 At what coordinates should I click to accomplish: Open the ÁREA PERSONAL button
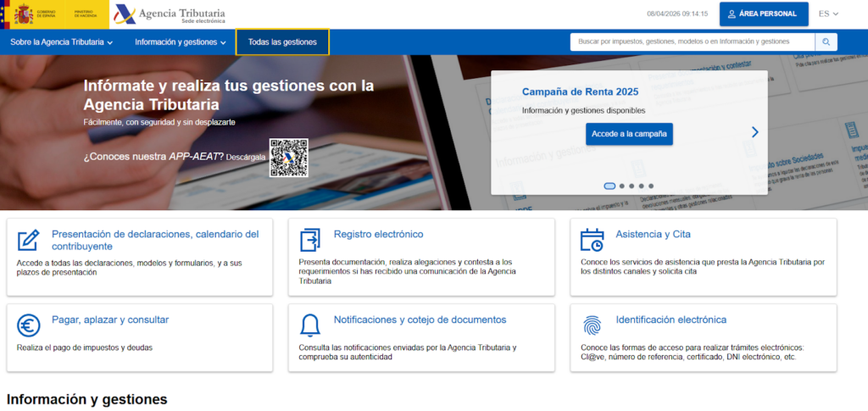pyautogui.click(x=764, y=14)
